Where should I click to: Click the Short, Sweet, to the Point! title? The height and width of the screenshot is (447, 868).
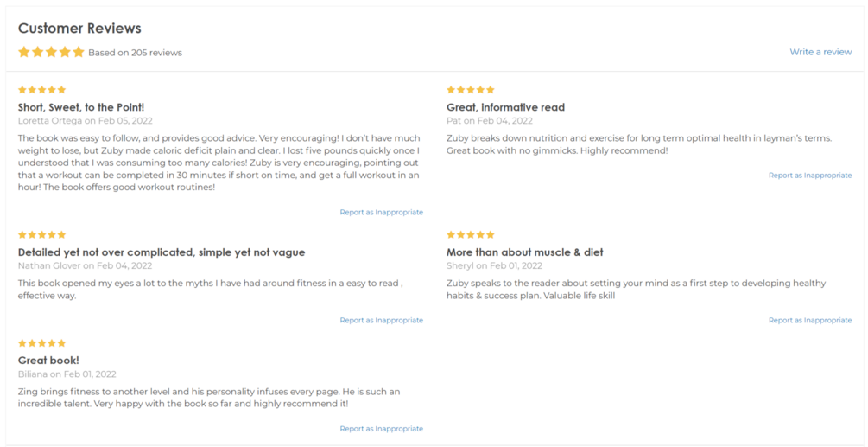pyautogui.click(x=81, y=107)
